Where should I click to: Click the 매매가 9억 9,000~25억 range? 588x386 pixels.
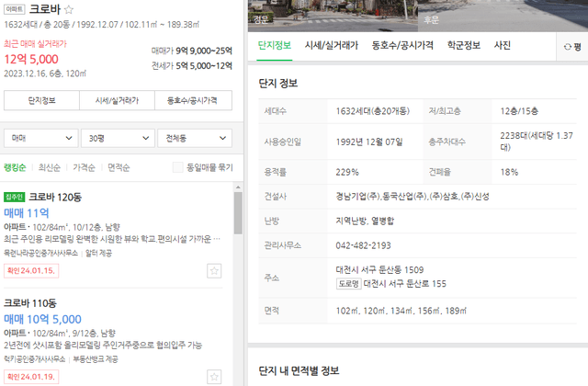[192, 51]
